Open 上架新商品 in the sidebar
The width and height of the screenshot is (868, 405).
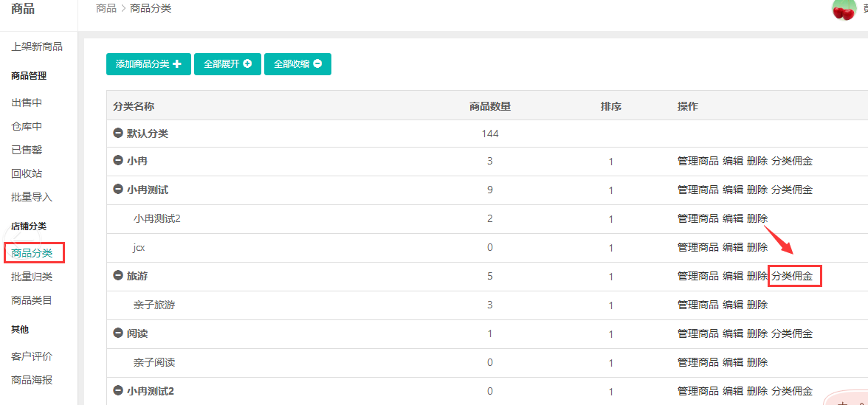tap(37, 46)
